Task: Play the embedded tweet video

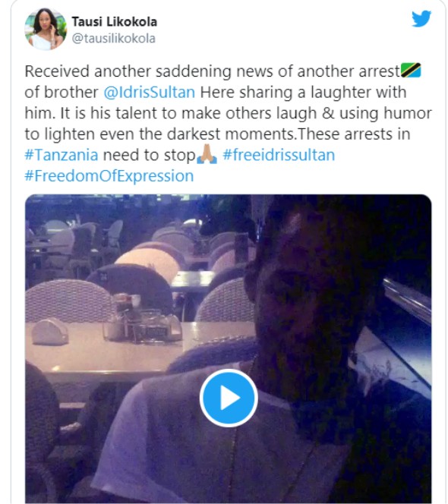Action: point(229,398)
